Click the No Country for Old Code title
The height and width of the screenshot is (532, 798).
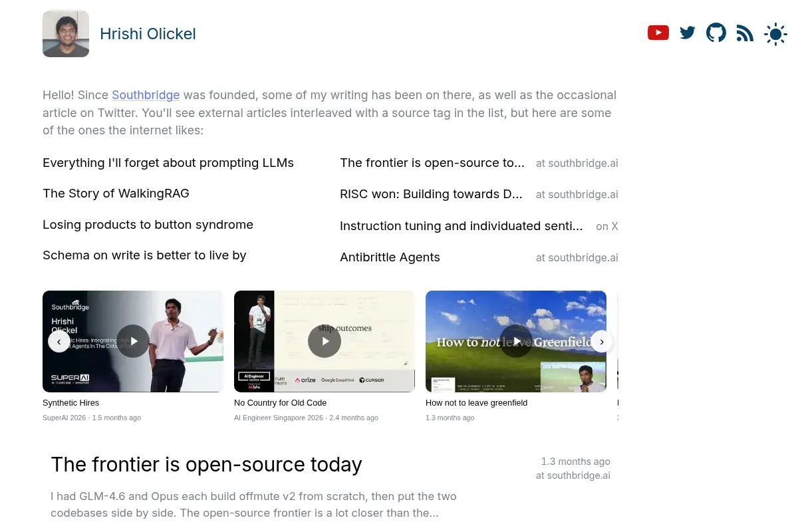(280, 403)
